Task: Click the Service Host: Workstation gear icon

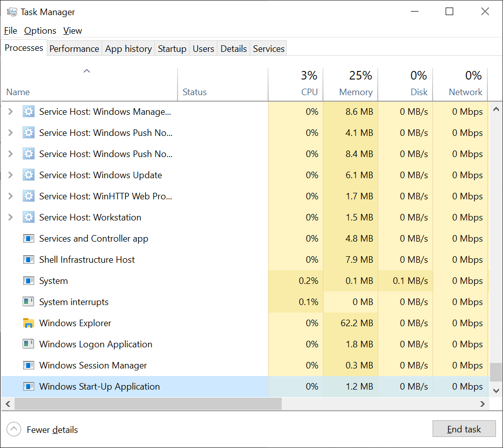Action: [x=29, y=217]
